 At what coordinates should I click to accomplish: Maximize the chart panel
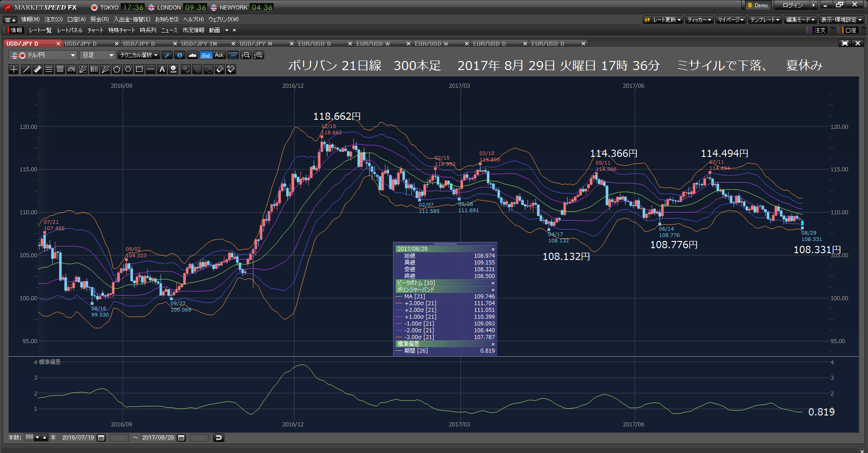tap(844, 43)
